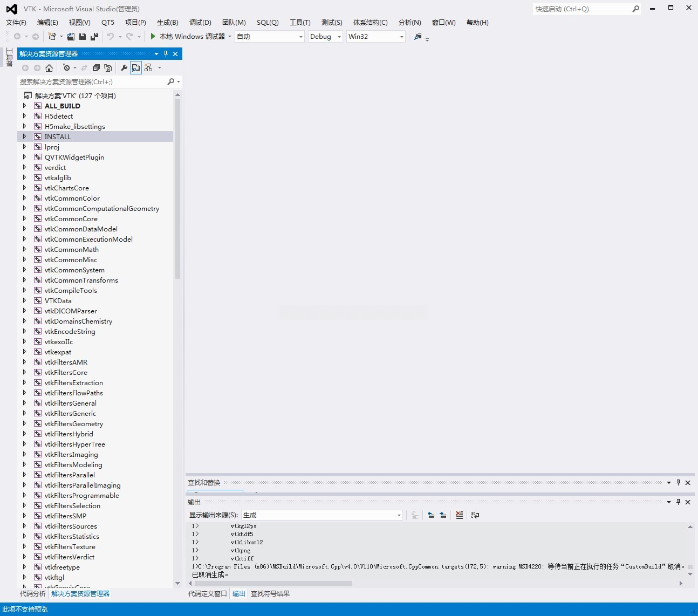
Task: Toggle word wrap in the Output panel
Action: (x=475, y=515)
